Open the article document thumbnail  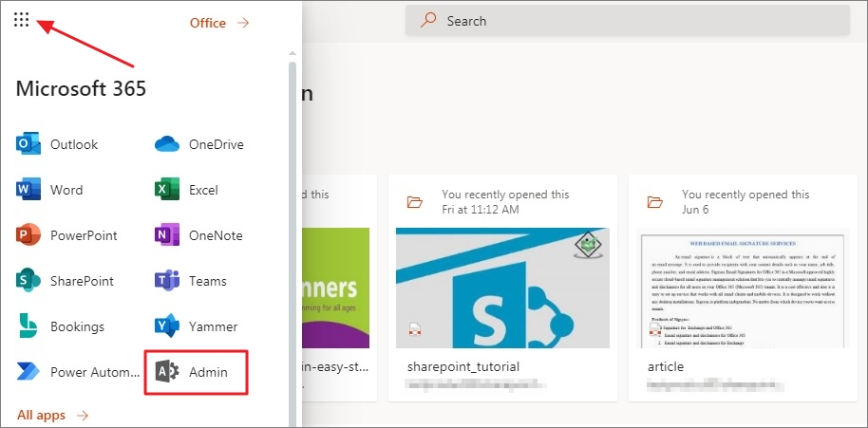pyautogui.click(x=743, y=288)
